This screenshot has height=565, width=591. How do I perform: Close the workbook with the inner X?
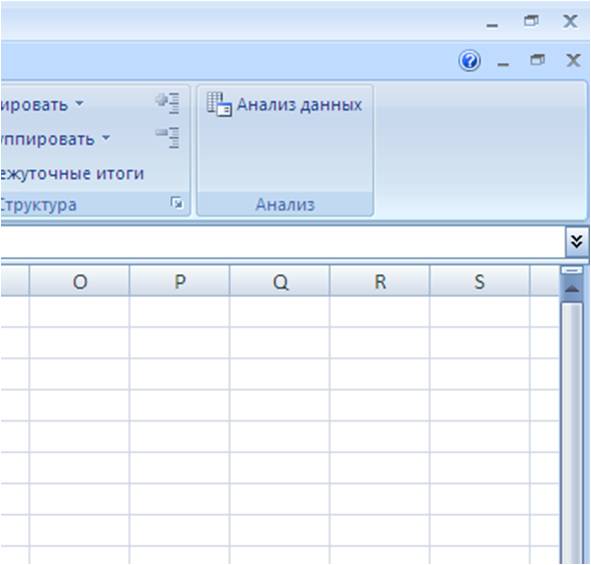pos(573,60)
